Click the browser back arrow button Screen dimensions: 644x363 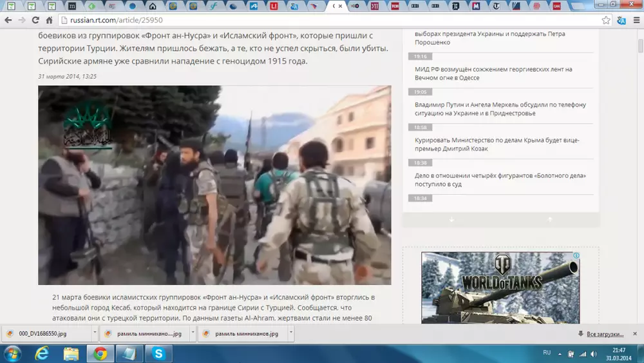coord(8,20)
